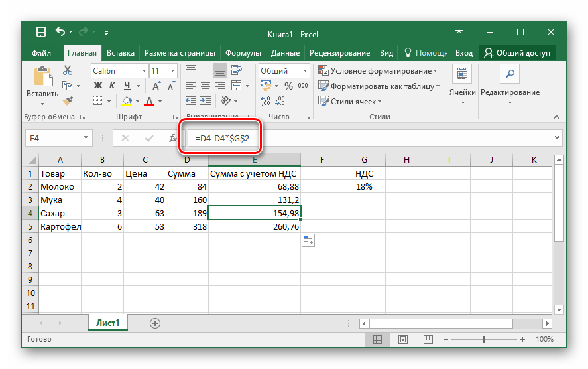This screenshot has height=369, width=588.
Task: Click the Format Painter brush icon
Action: click(x=68, y=100)
